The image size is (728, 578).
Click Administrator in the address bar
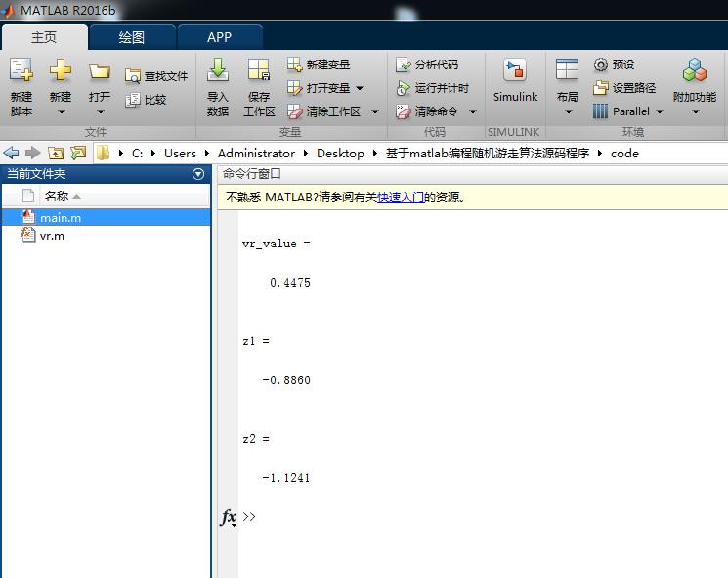click(256, 153)
